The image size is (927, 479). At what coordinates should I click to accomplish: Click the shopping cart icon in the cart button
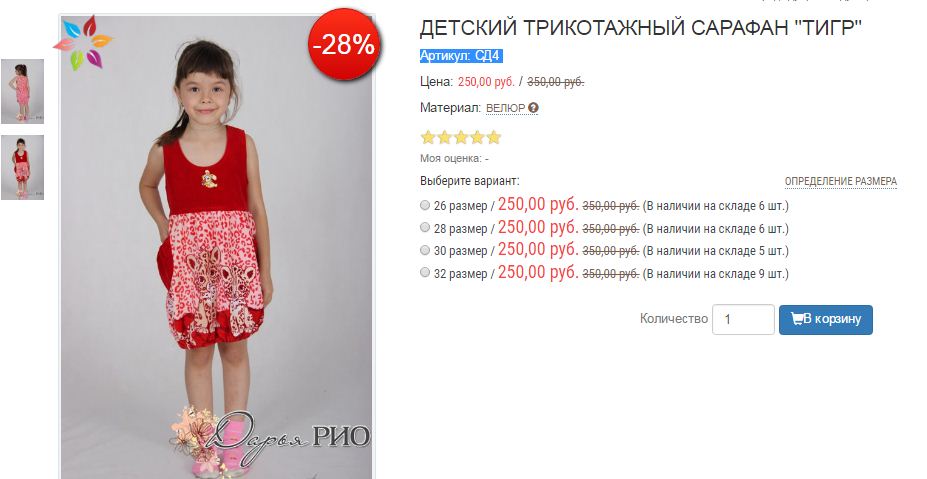tap(797, 319)
